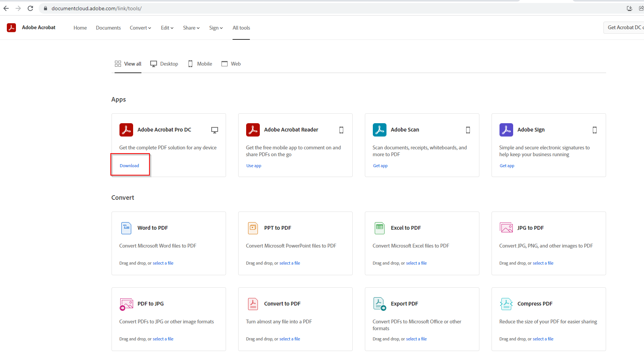
Task: Select the All tools menu item
Action: [241, 28]
